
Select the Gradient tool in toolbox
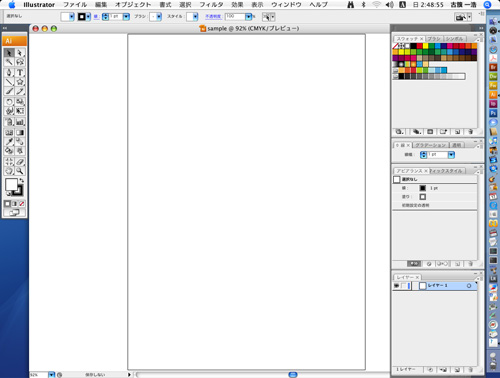pos(20,132)
